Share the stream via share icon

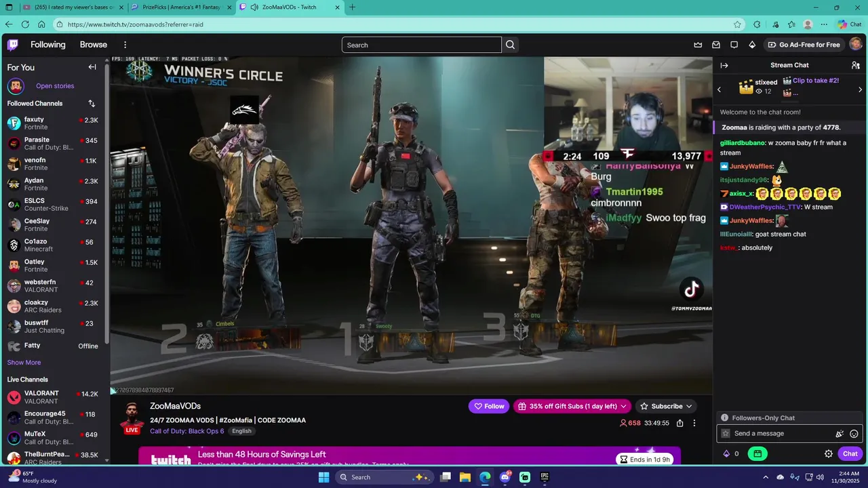point(680,423)
